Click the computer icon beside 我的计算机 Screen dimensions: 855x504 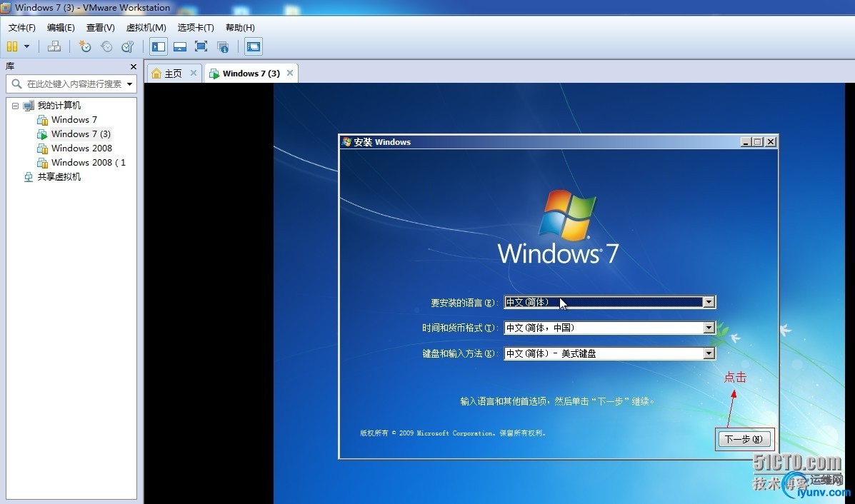pyautogui.click(x=29, y=106)
